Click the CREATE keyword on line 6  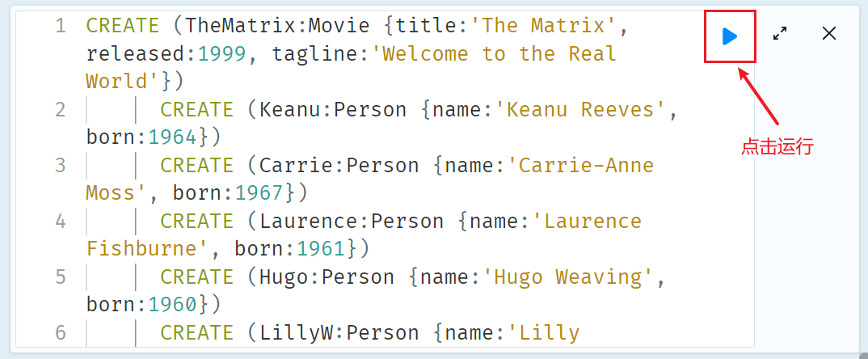196,332
